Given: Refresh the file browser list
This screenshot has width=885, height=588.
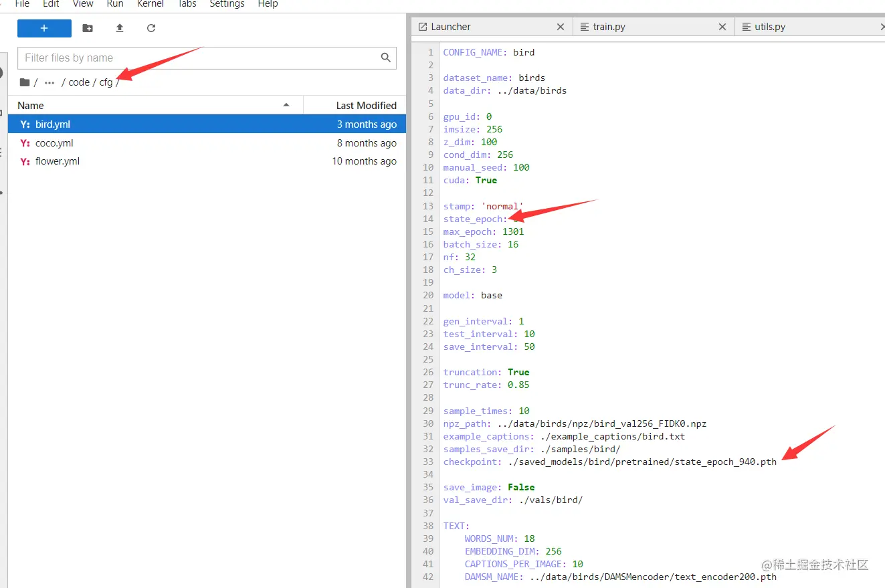Looking at the screenshot, I should click(x=151, y=28).
